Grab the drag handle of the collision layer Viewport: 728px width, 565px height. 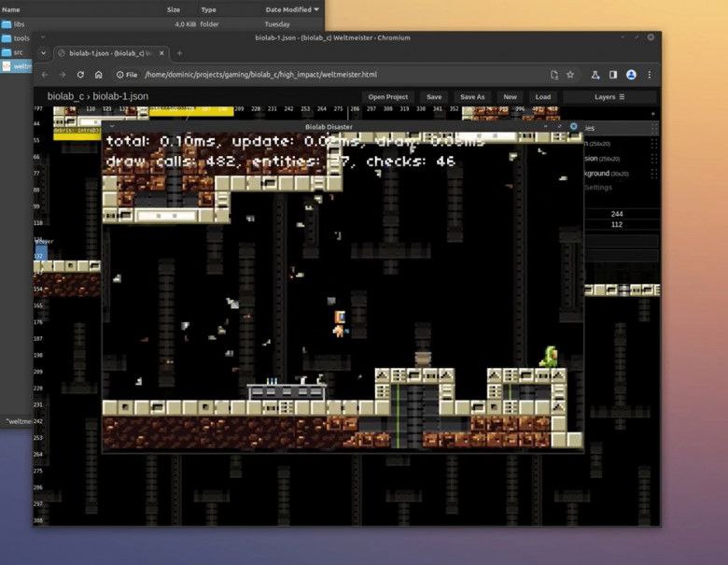(654, 159)
